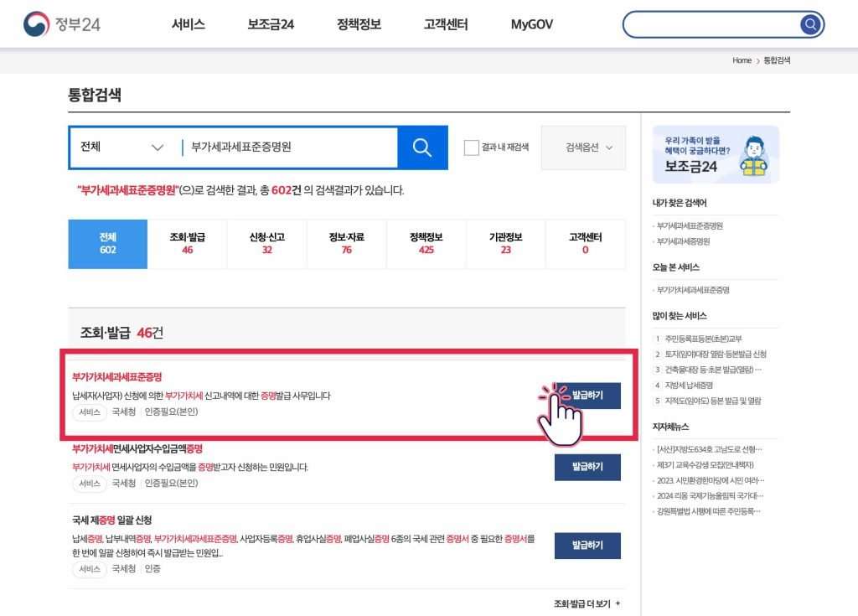
Task: Open the MyGOV menu
Action: pyautogui.click(x=531, y=24)
